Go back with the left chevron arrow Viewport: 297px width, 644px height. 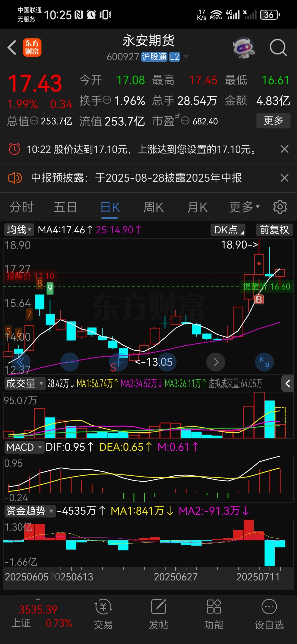click(x=12, y=47)
